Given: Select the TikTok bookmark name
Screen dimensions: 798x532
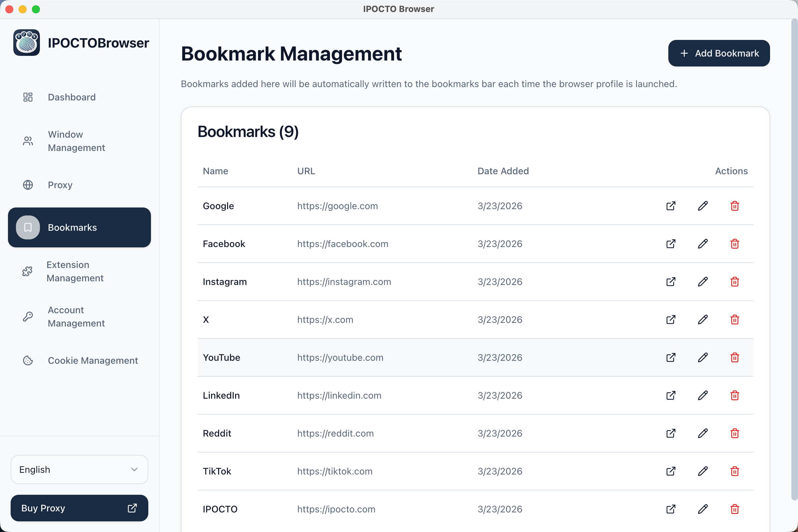Looking at the screenshot, I should click(x=217, y=471).
